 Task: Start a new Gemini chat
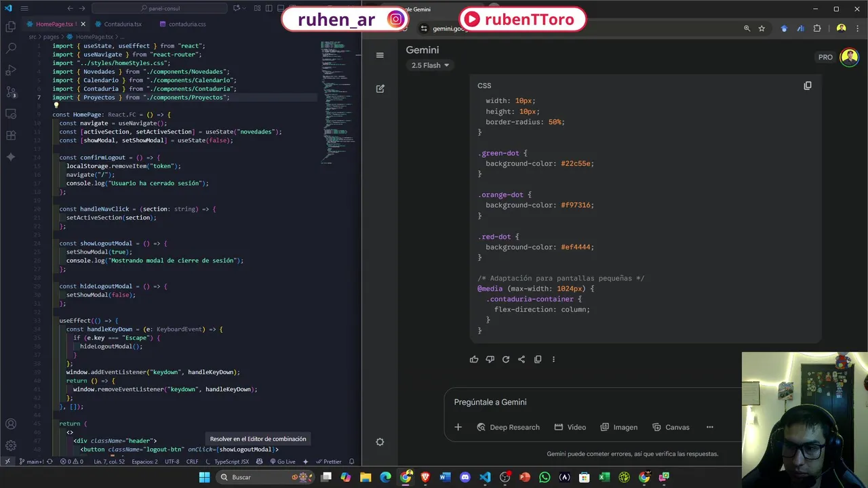point(380,89)
